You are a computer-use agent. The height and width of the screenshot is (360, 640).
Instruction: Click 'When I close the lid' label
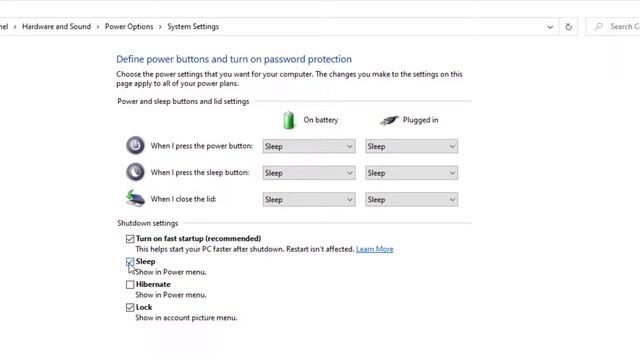pyautogui.click(x=183, y=199)
